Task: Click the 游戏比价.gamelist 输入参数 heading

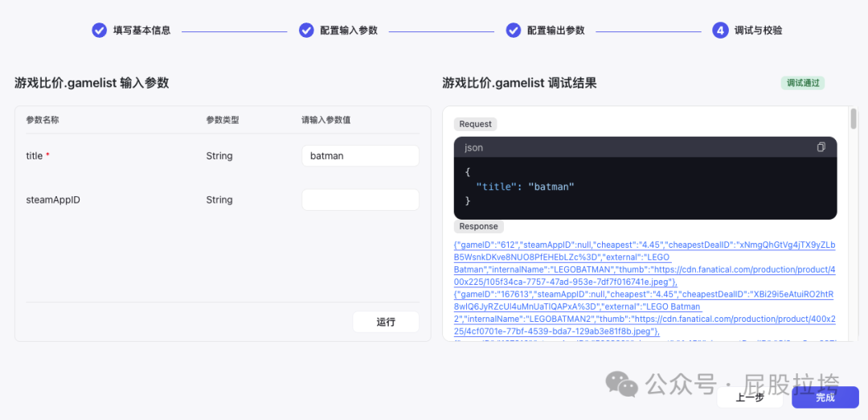Action: [x=92, y=83]
